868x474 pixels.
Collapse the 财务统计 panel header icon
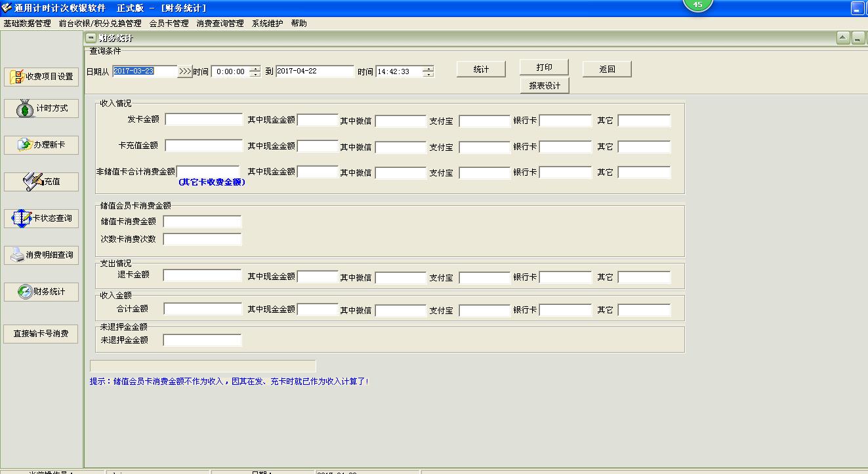tap(91, 38)
